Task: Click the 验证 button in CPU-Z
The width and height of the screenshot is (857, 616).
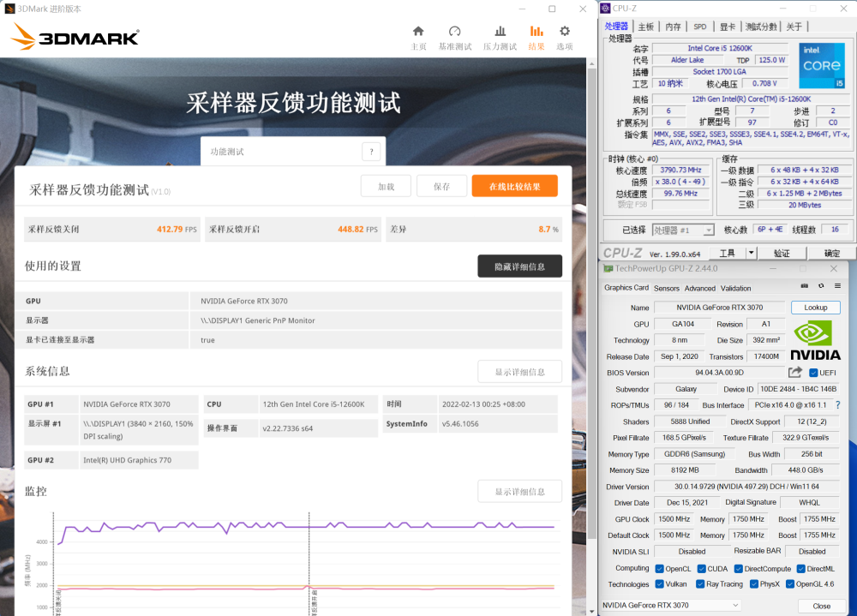Action: point(782,253)
